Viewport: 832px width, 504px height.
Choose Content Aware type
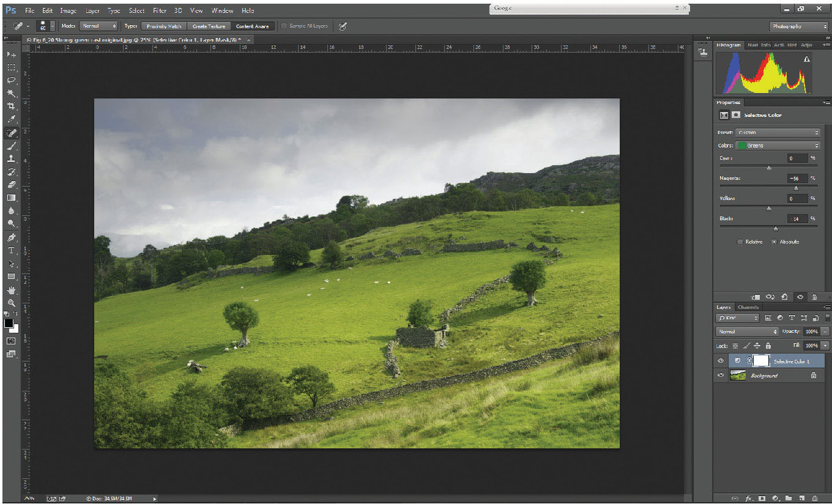[253, 26]
